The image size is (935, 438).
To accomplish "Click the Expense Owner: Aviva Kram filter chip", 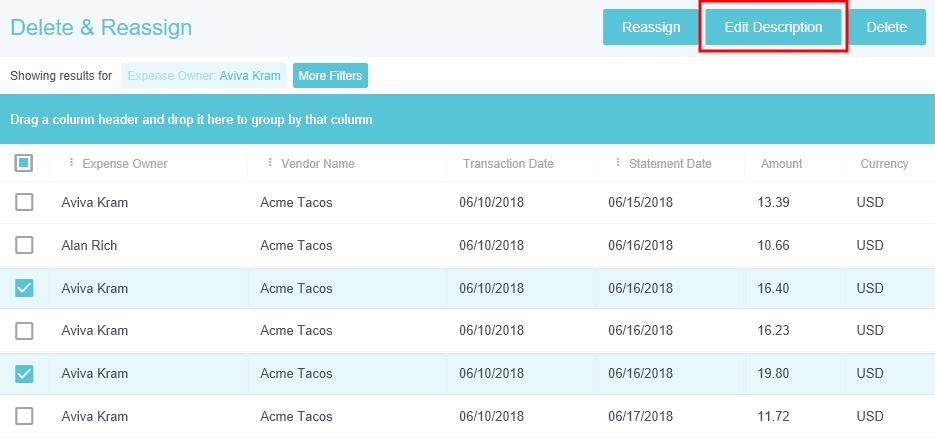I will coord(204,75).
